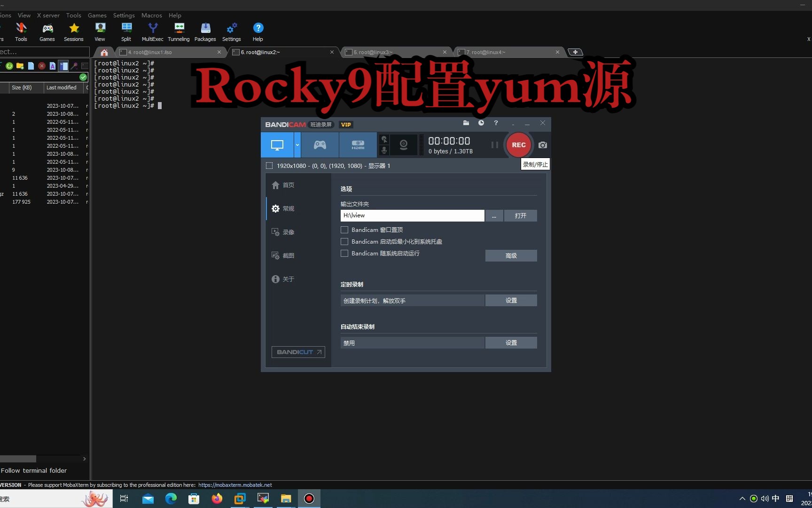
Task: Open MultiExec mode in MobaXterm
Action: tap(153, 32)
